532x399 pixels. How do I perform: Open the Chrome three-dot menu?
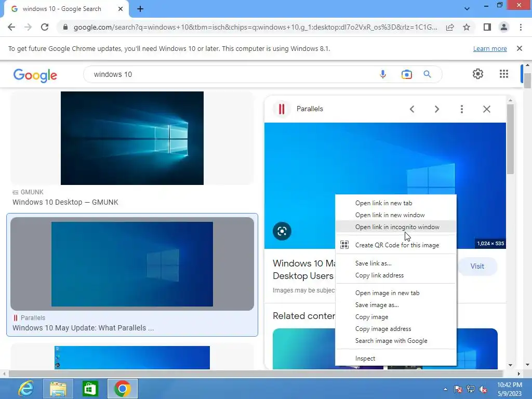(521, 27)
